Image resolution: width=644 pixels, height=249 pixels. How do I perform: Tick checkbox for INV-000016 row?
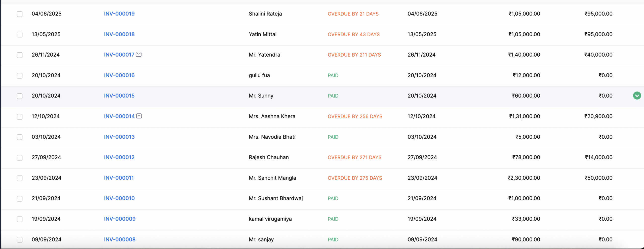[x=20, y=76]
